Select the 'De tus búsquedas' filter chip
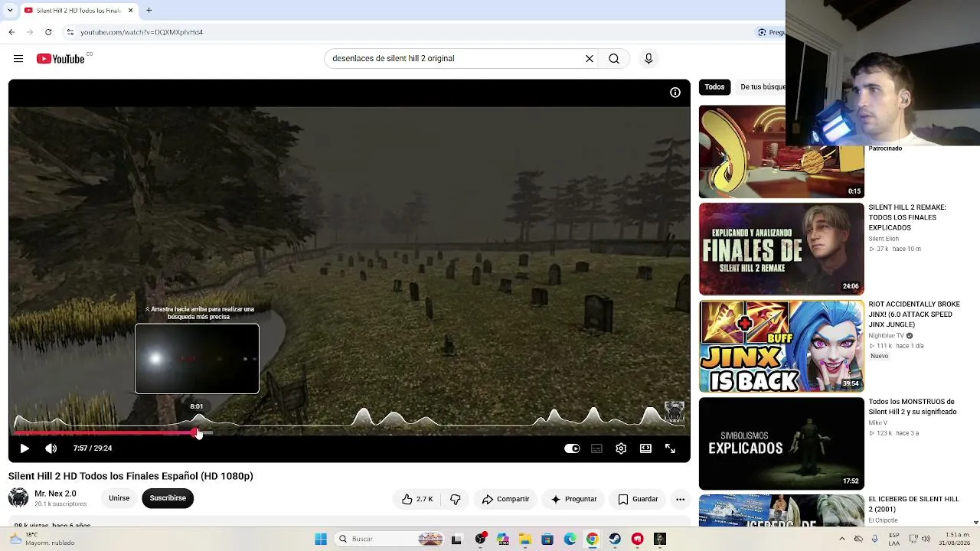Viewport: 980px width, 551px height. tap(763, 87)
